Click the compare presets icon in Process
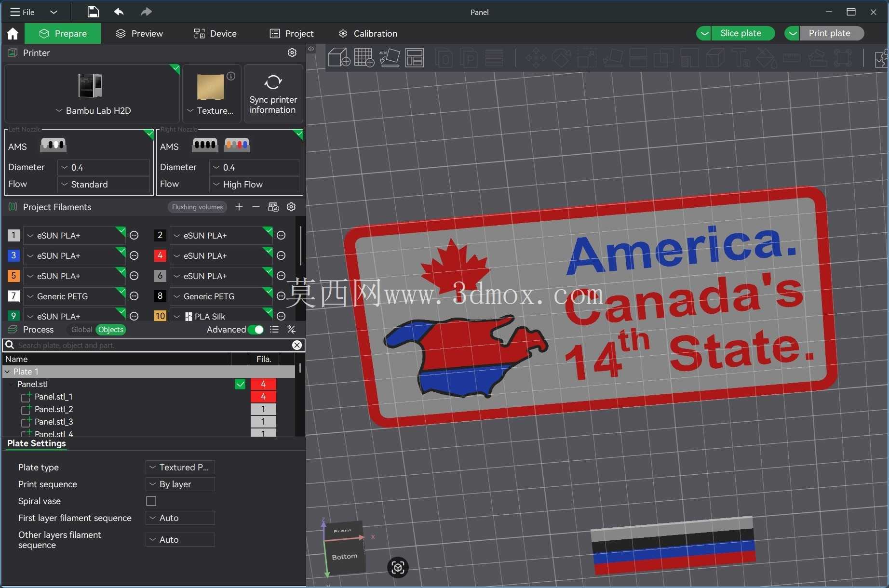Screen dimensions: 889x588 point(291,329)
